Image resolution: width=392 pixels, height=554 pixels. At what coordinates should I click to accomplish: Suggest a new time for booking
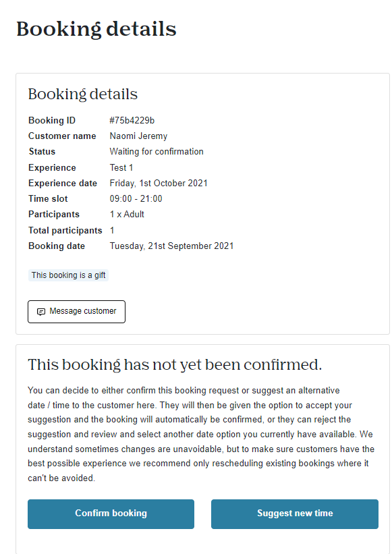click(x=295, y=514)
